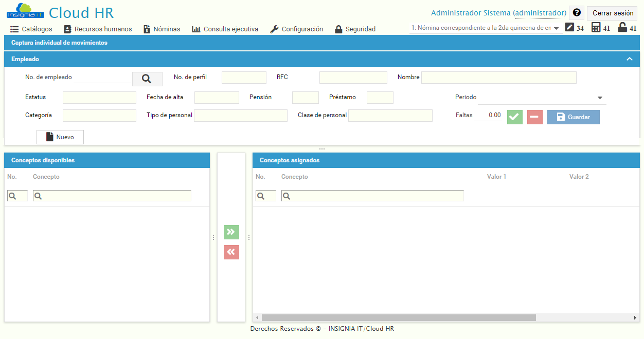Collapse the Empleado panel chevron
This screenshot has height=339, width=644.
click(x=629, y=59)
